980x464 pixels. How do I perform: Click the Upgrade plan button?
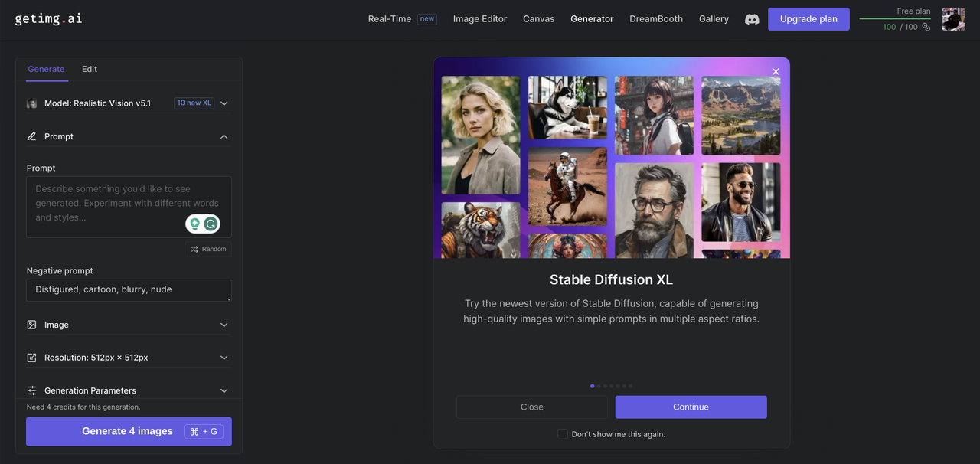808,19
